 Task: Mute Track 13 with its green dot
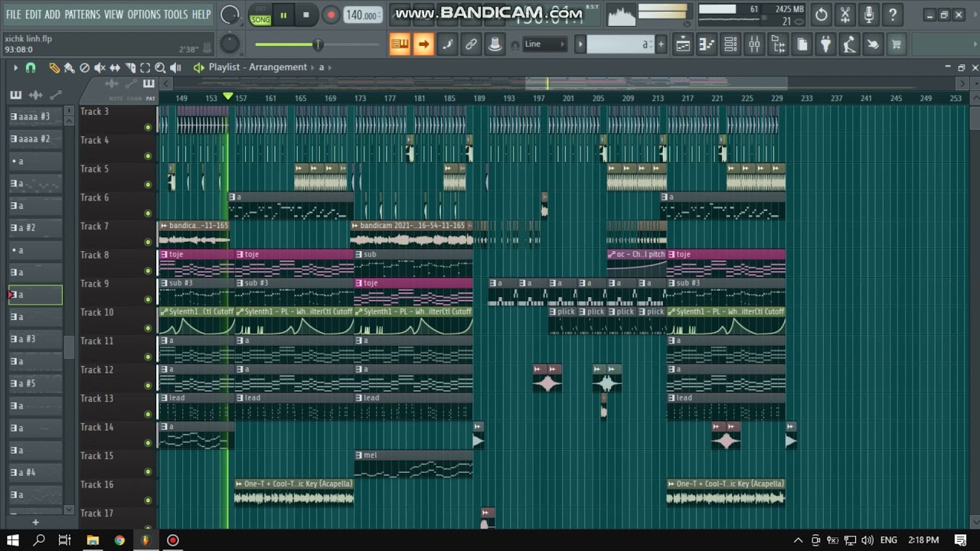coord(148,414)
